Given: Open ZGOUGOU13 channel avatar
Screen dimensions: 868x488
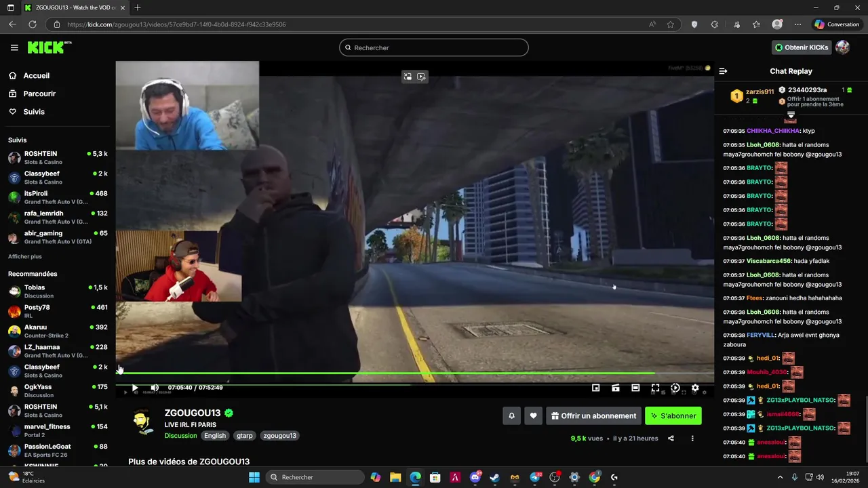Looking at the screenshot, I should coord(143,423).
